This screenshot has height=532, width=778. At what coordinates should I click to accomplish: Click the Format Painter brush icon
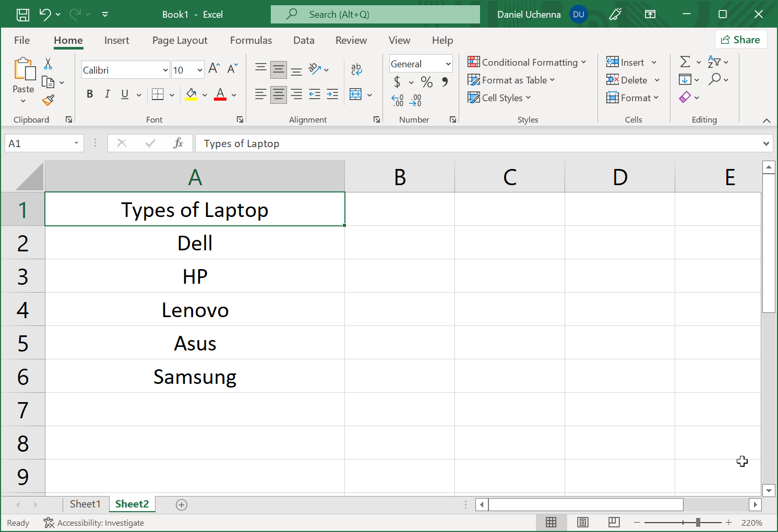click(49, 100)
